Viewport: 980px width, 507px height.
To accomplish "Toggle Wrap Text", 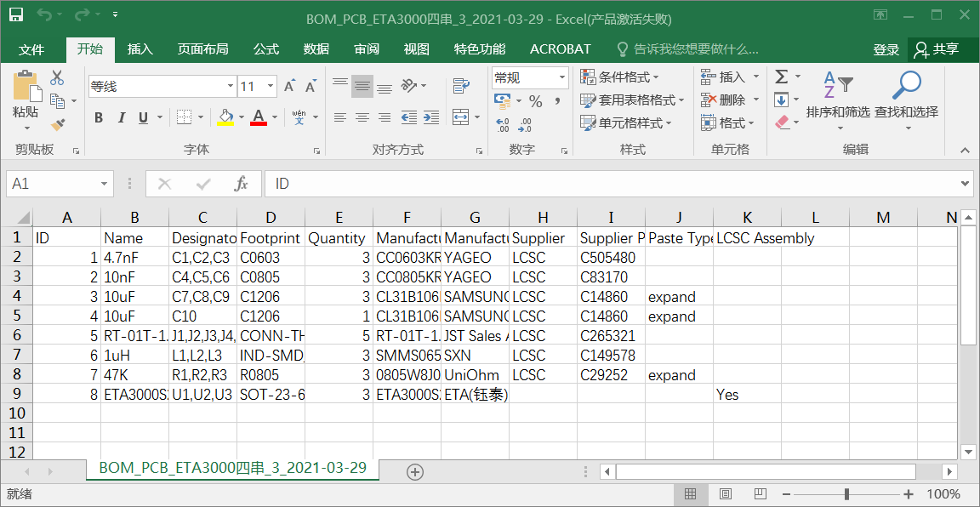I will pyautogui.click(x=461, y=86).
